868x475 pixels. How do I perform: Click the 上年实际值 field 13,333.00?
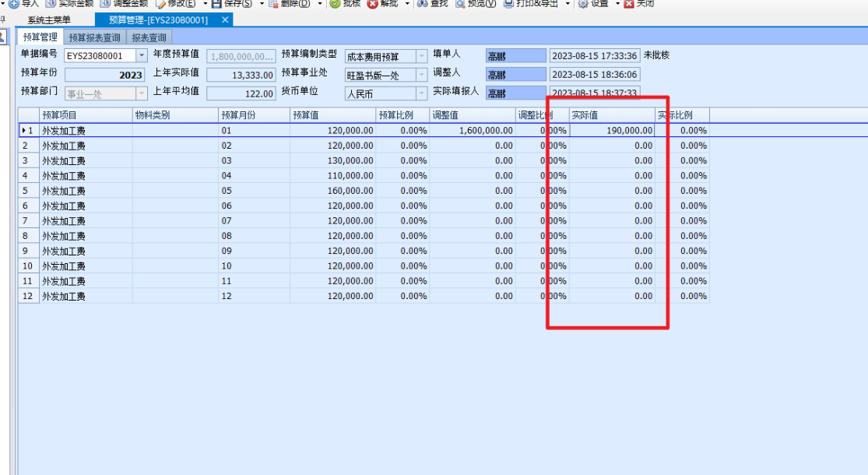click(x=241, y=75)
